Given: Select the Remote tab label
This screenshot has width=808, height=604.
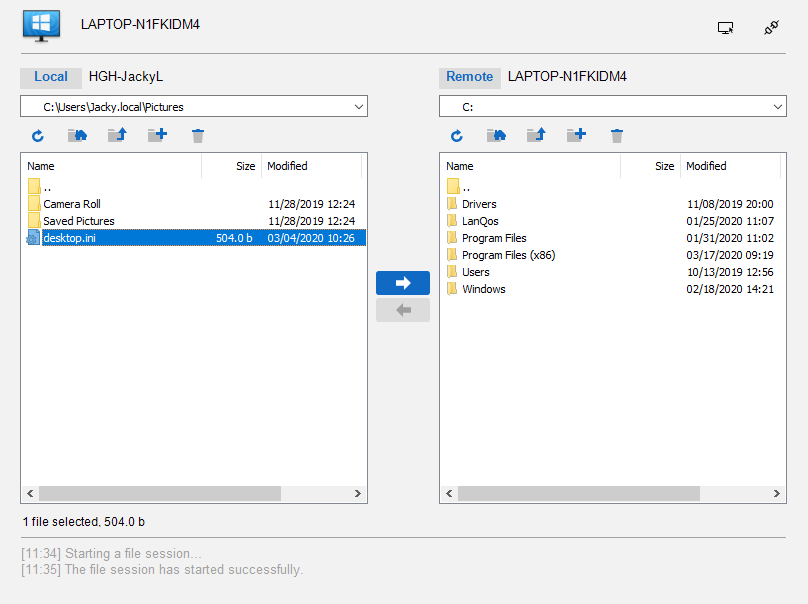Looking at the screenshot, I should tap(469, 77).
